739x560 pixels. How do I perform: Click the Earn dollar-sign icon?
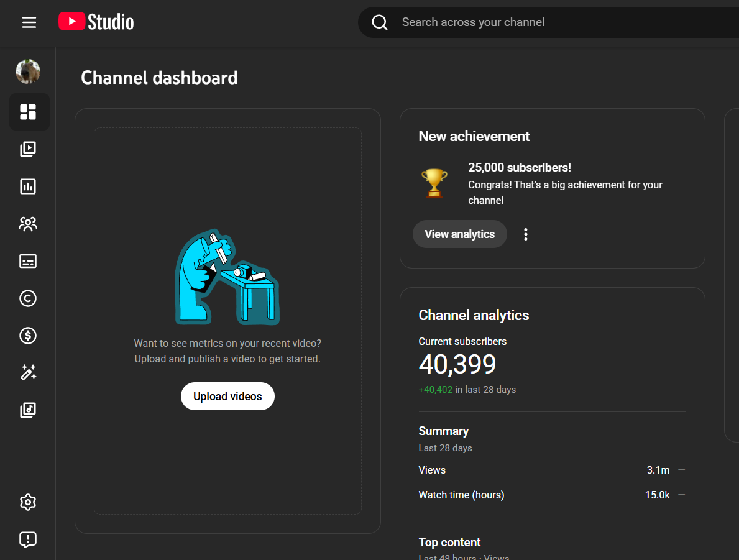[x=28, y=336]
